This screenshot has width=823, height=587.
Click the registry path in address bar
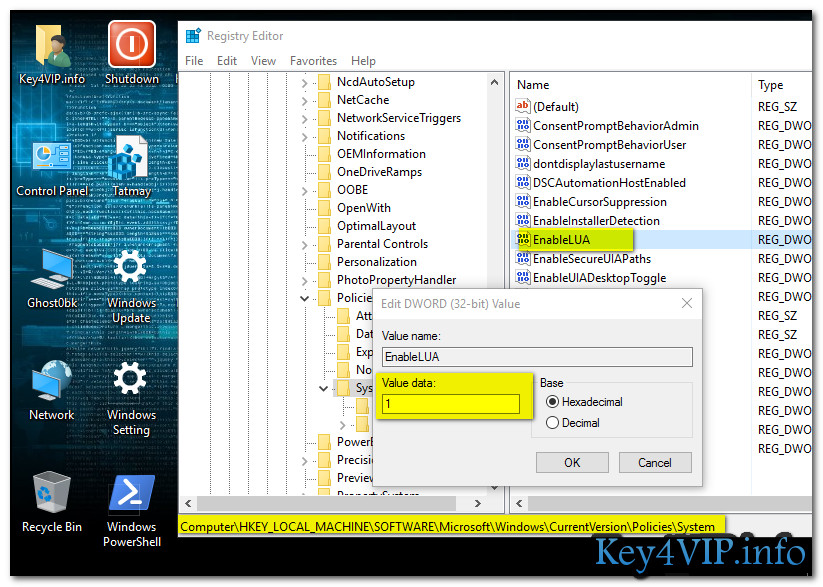click(447, 526)
